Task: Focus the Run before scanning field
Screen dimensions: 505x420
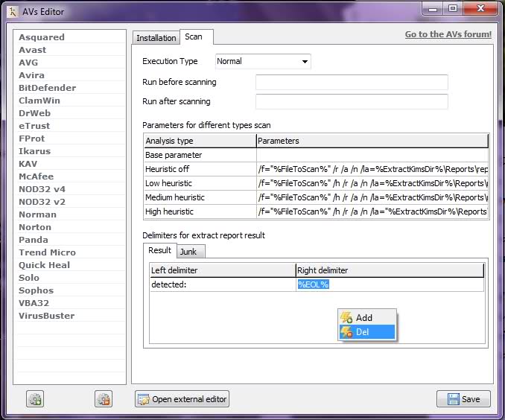Action: point(352,82)
